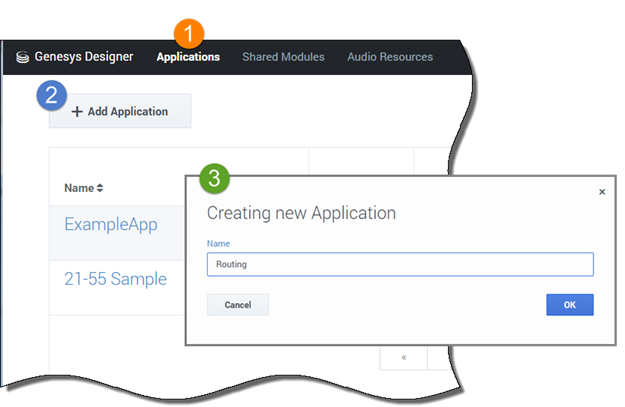Click the previous page « pagination button
This screenshot has height=407, width=625.
(403, 356)
